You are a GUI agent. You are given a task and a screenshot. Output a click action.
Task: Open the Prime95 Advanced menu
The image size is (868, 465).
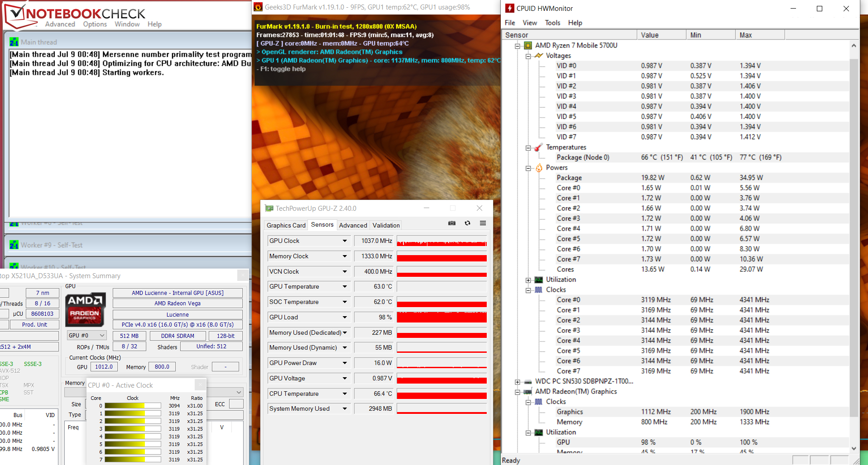click(60, 24)
